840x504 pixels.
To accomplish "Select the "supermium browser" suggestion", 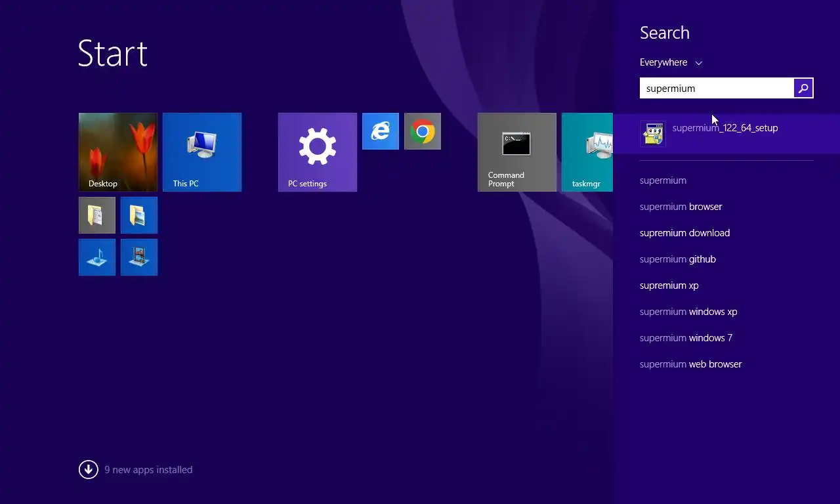I will [681, 207].
